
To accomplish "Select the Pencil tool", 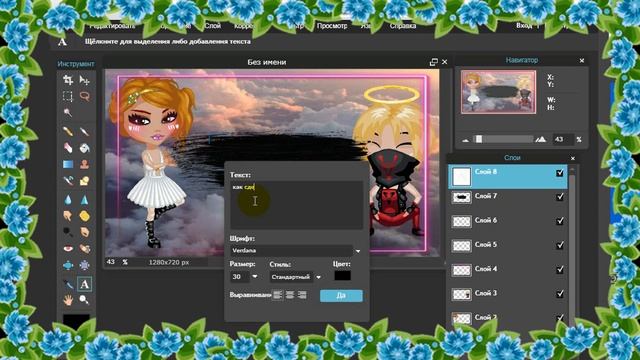I will (68, 131).
